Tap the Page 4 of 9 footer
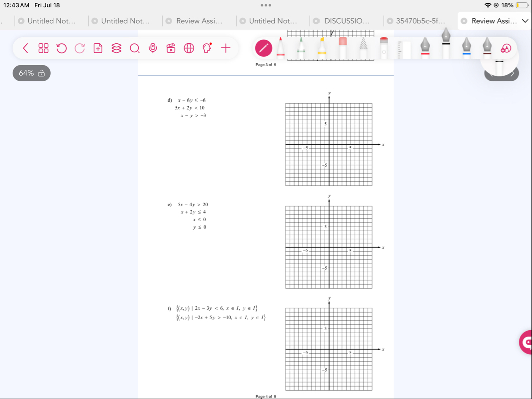The image size is (532, 399). pos(266,396)
